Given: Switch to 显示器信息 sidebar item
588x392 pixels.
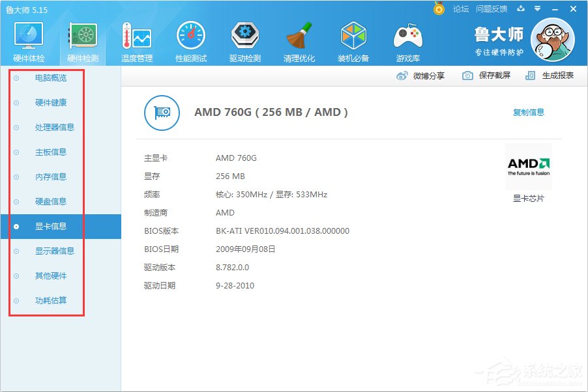Looking at the screenshot, I should [54, 251].
